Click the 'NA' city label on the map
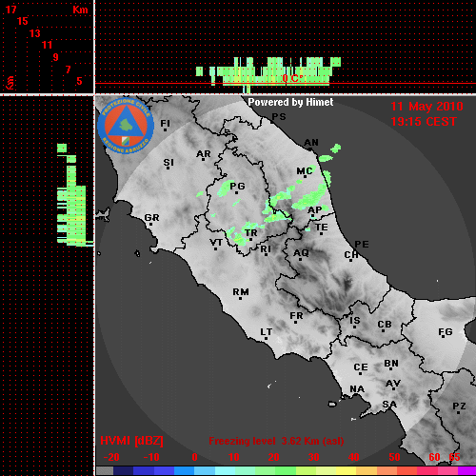The image size is (476, 476). coord(357,388)
